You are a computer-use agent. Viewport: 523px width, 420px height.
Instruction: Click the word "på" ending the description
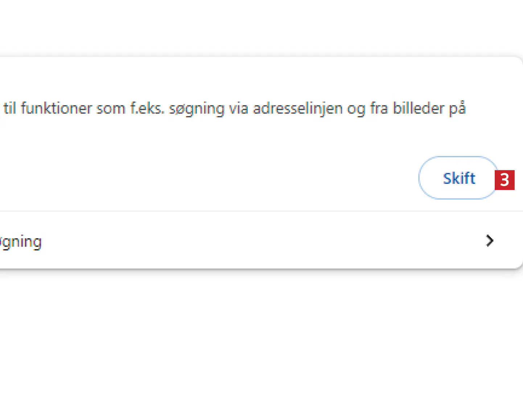click(457, 109)
